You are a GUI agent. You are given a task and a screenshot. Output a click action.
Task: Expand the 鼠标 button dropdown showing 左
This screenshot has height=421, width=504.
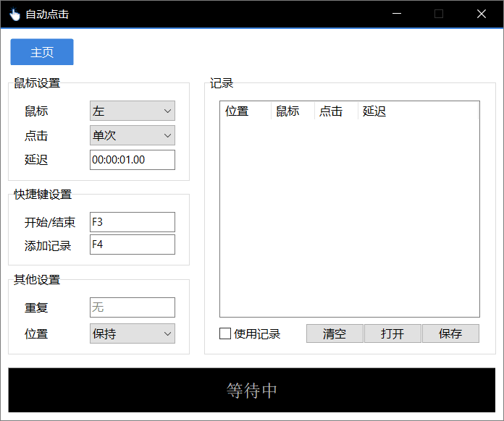pos(132,111)
